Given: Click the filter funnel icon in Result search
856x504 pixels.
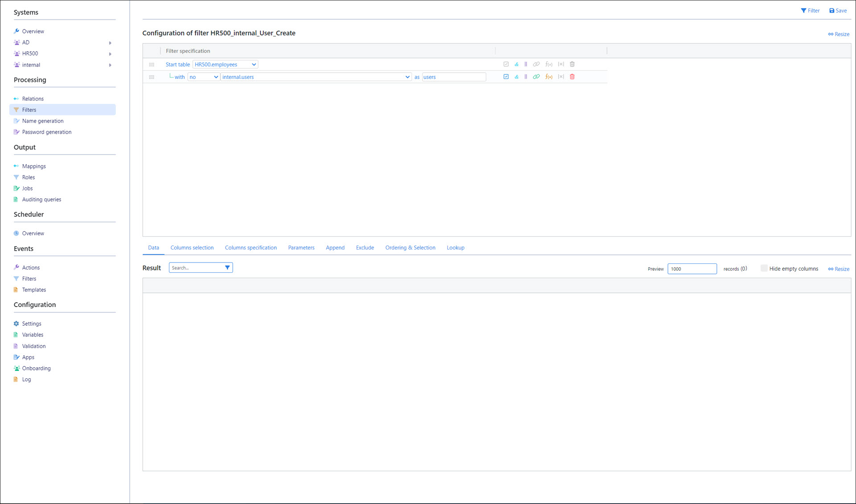Looking at the screenshot, I should tap(227, 267).
